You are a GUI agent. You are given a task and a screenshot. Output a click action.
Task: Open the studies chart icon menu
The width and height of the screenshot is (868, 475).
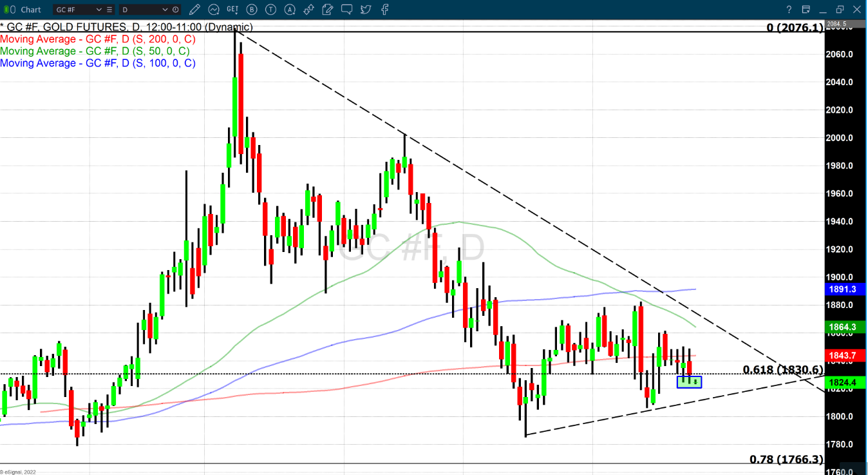[214, 10]
